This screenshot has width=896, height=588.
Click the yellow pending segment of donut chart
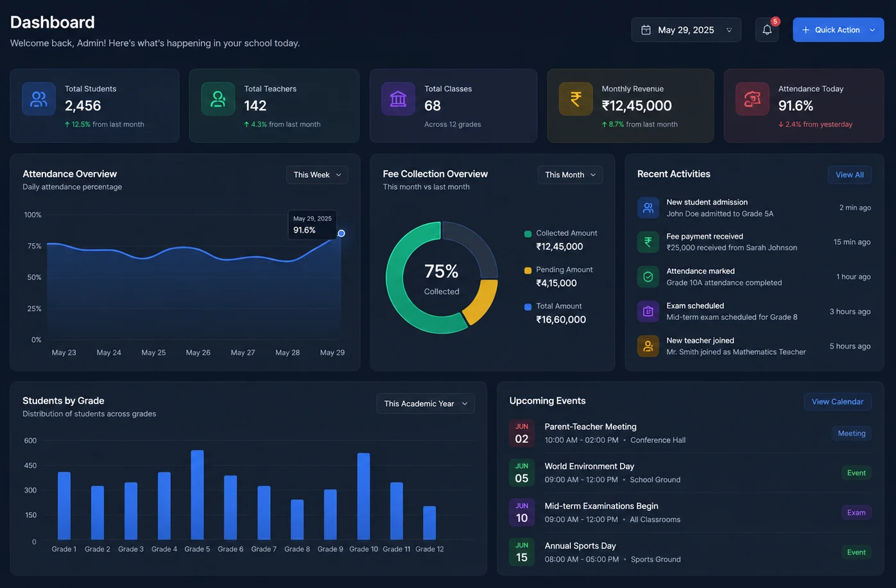pos(481,302)
